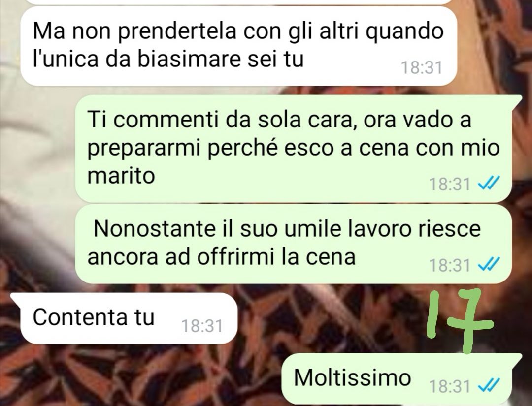532x406 pixels.
Task: Tap the 18:31 timestamp on "Contenta tu"
Action: 202,326
